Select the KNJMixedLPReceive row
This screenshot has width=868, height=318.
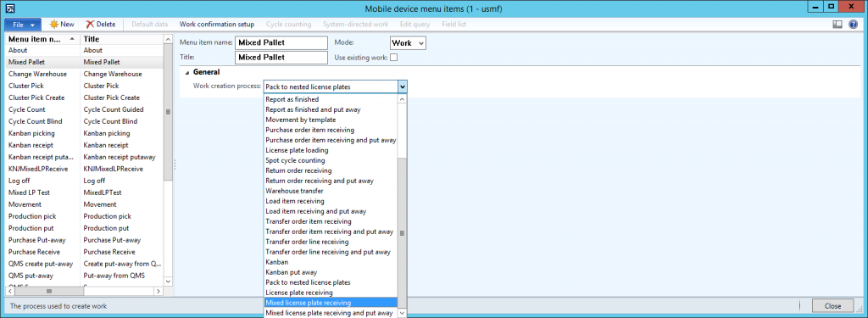click(x=84, y=169)
